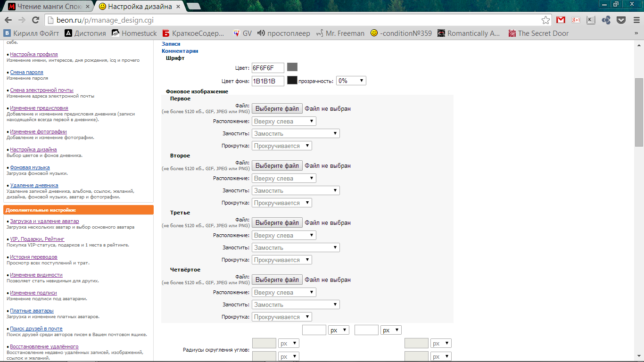Open Изменение фотографии link

(x=38, y=132)
